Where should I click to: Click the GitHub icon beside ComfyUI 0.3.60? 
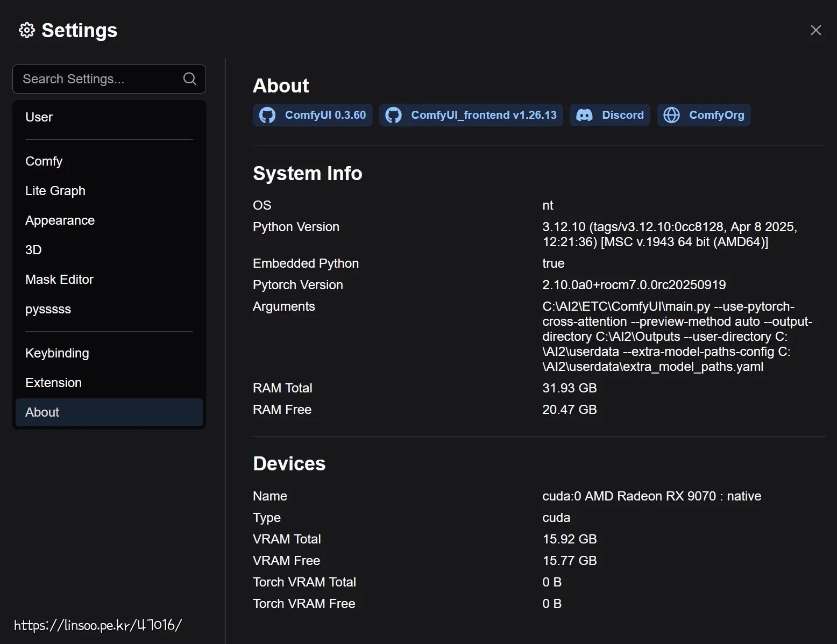(x=267, y=115)
